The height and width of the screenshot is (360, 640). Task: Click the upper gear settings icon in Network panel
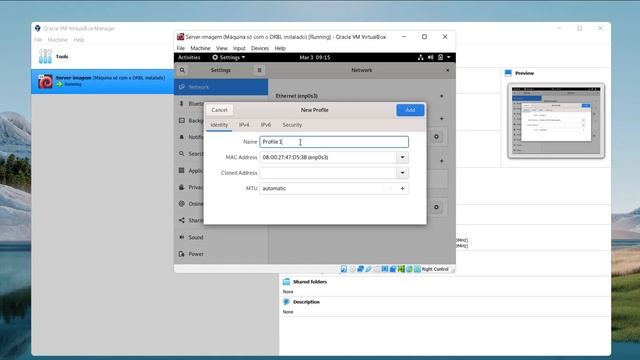pos(436,137)
